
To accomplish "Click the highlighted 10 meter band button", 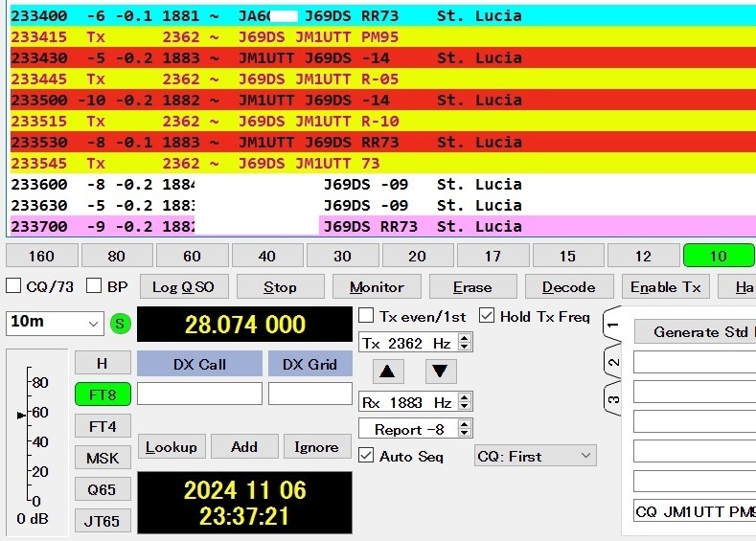I will pyautogui.click(x=719, y=256).
